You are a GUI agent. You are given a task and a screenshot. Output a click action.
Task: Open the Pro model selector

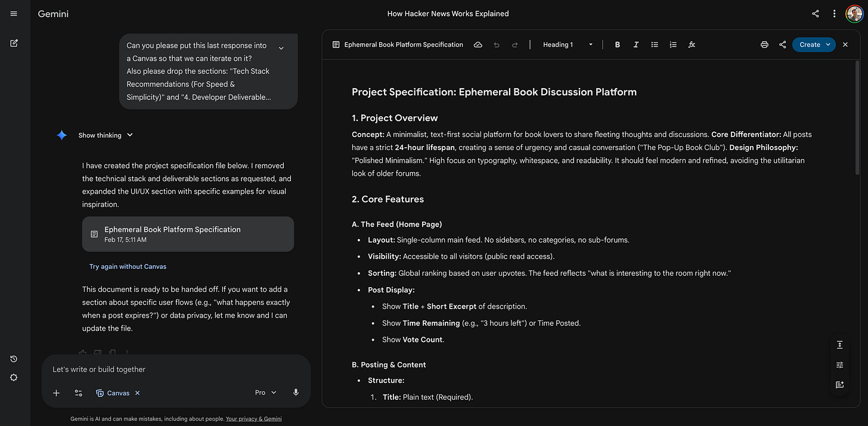(x=264, y=393)
